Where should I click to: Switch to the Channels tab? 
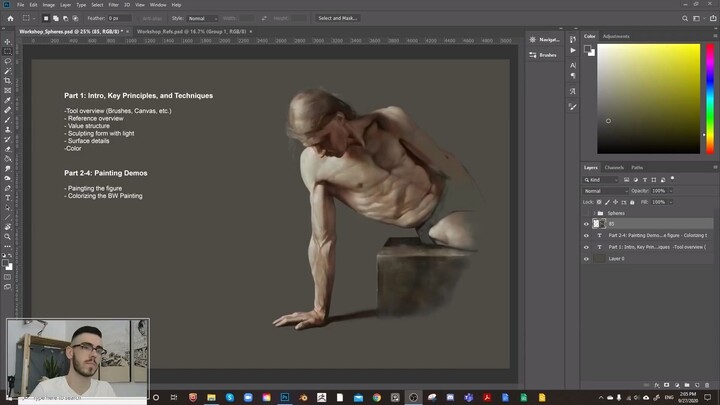pos(614,168)
